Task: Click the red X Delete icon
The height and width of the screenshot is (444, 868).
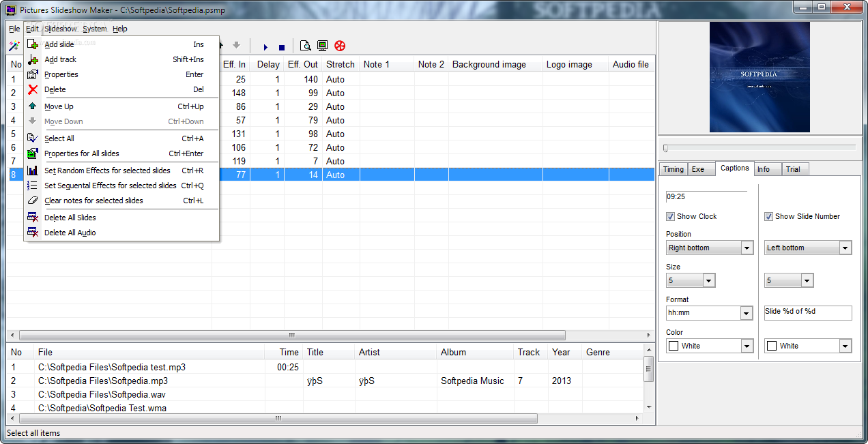Action: pos(33,89)
